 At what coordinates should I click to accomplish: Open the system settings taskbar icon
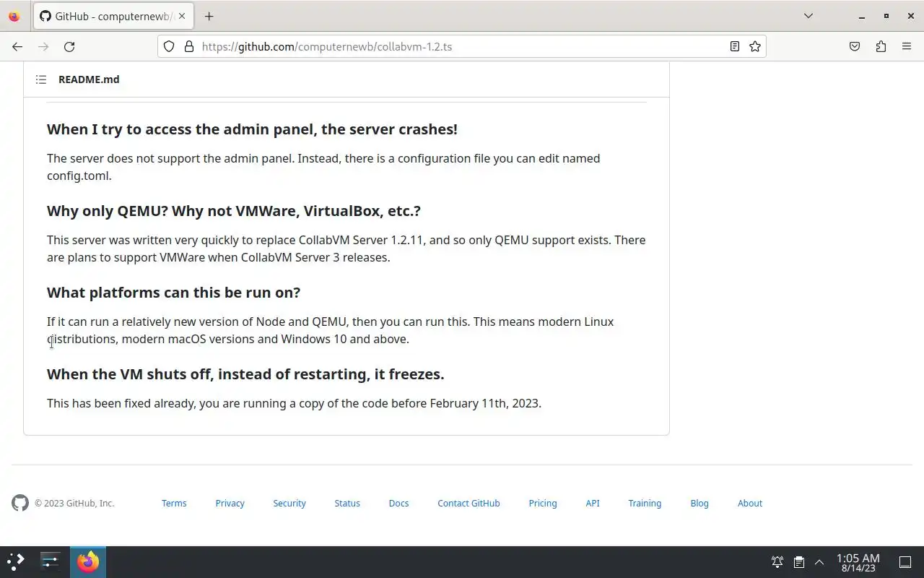coord(51,561)
